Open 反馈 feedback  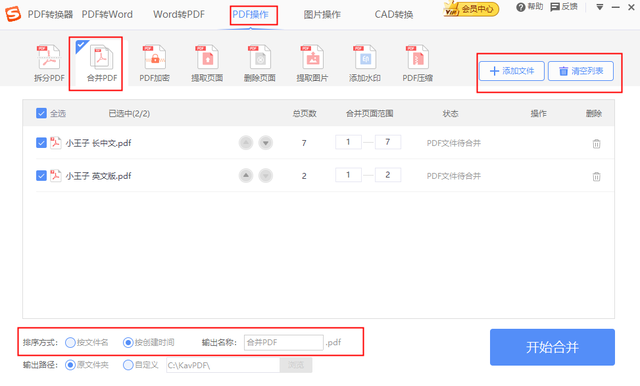[x=564, y=7]
